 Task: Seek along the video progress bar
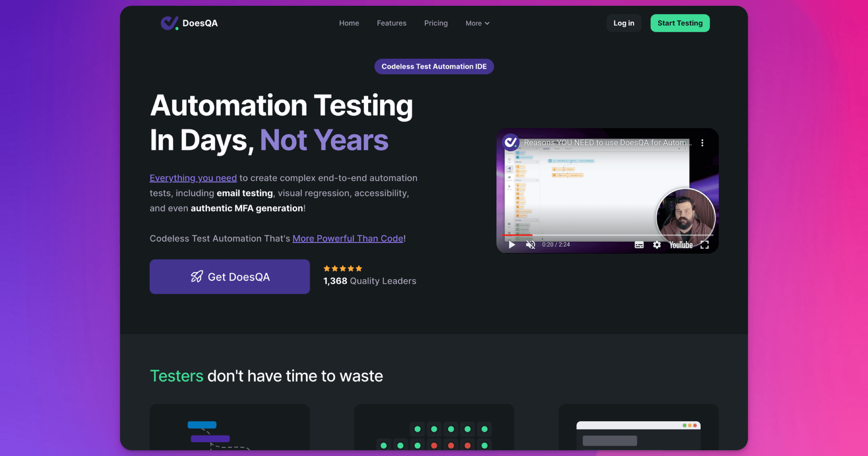tap(608, 235)
